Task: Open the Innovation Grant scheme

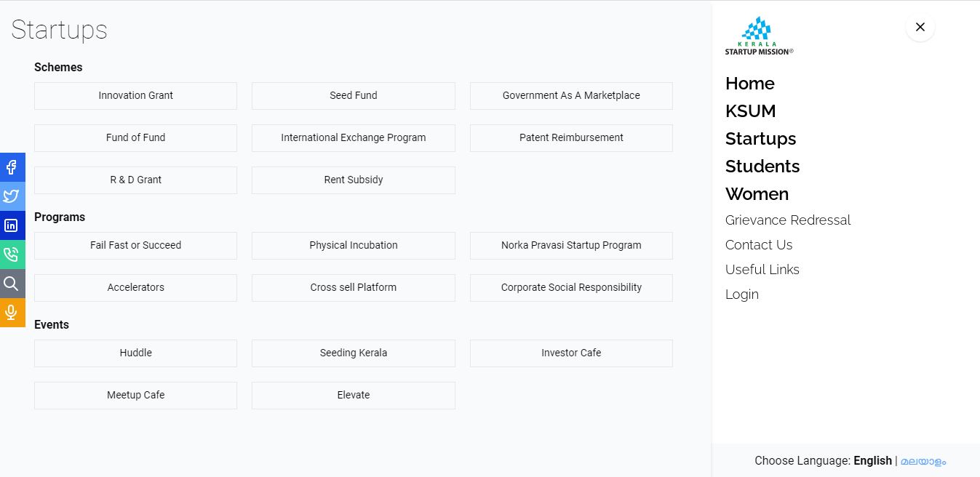Action: click(x=135, y=96)
